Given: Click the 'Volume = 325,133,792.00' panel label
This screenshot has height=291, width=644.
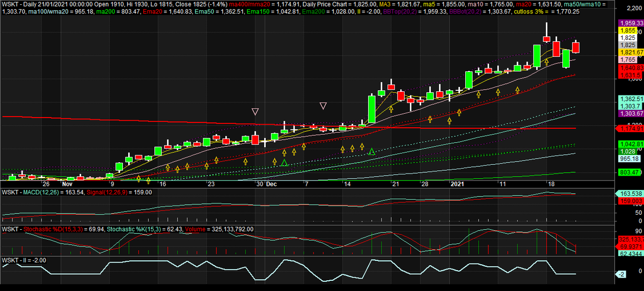Looking at the screenshot, I should click(218, 229).
